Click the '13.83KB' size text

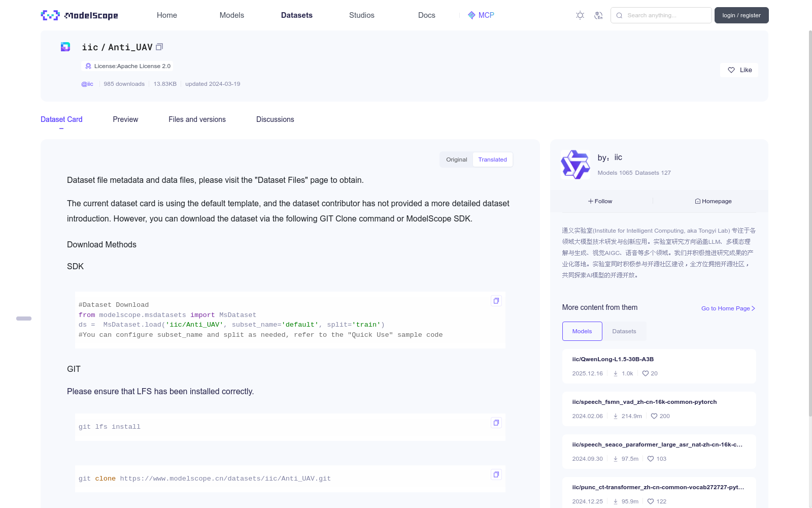[165, 84]
